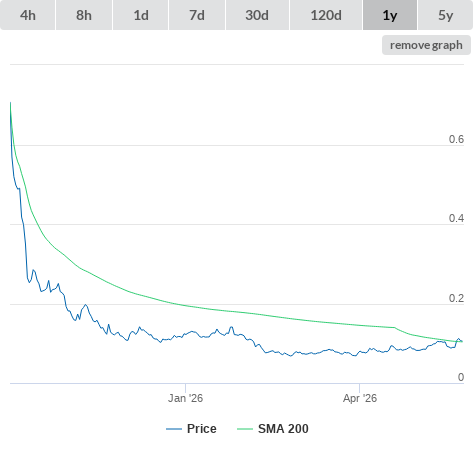
Task: Show the 1d chart range
Action: point(141,15)
